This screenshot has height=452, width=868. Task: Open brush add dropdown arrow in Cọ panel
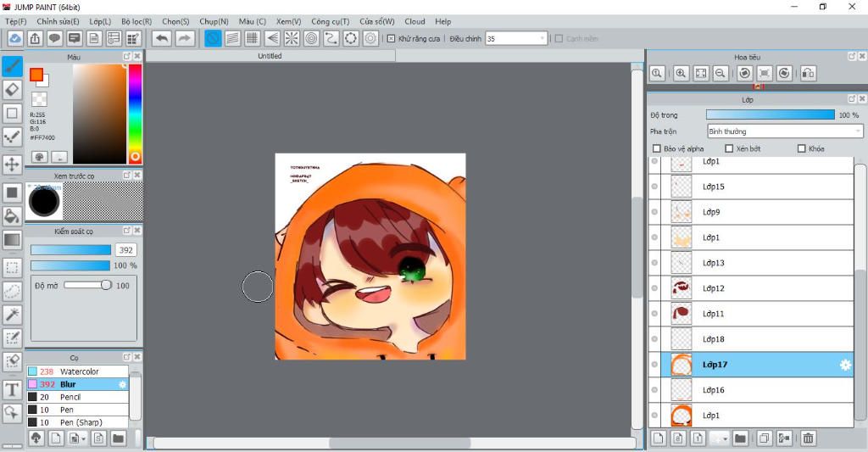click(x=83, y=438)
